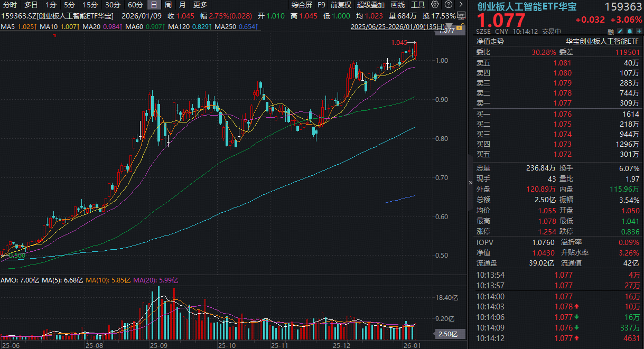Viewport: 644px width, 349px height.
Task: Open the help question-mark icon
Action: 449,5
